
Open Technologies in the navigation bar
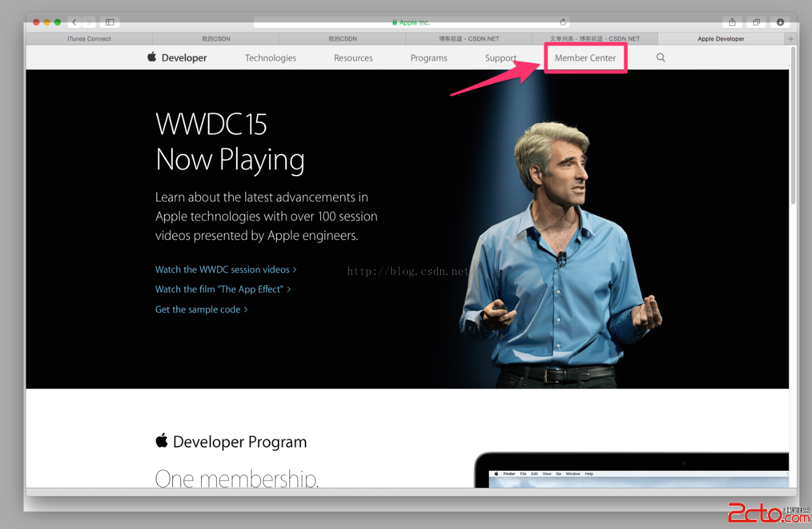(x=270, y=58)
